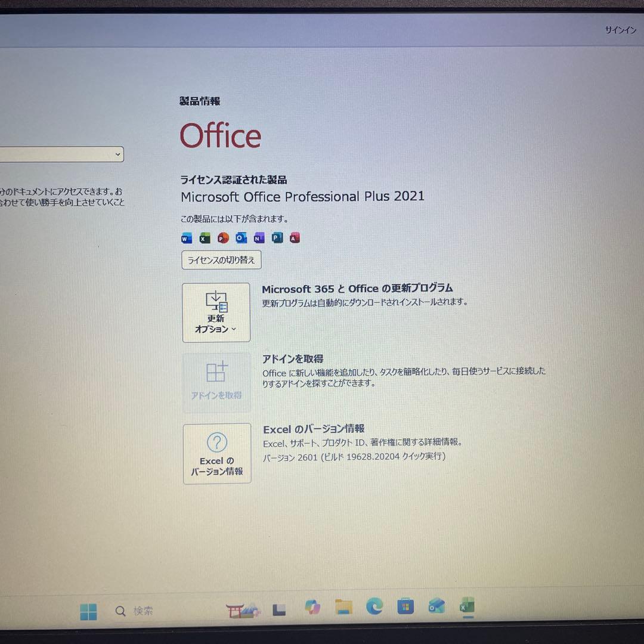Viewport: 644px width, 644px height.
Task: Click the Access icon at the end of the row
Action: 294,238
